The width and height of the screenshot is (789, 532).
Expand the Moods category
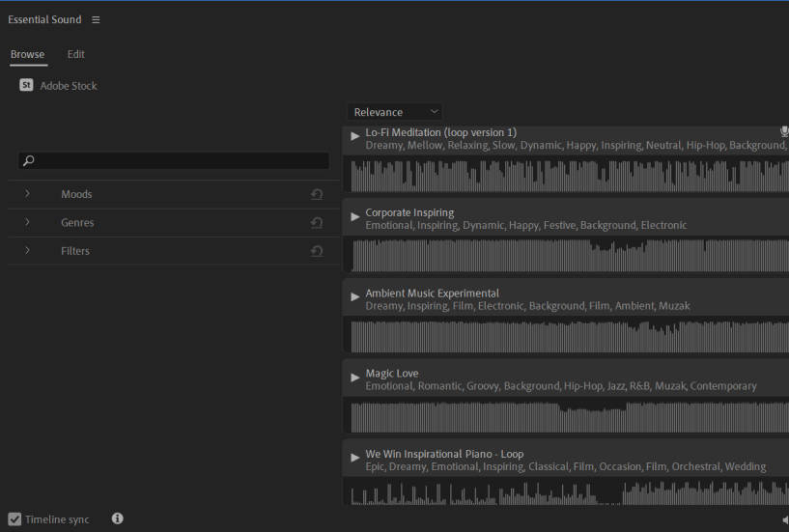(27, 194)
